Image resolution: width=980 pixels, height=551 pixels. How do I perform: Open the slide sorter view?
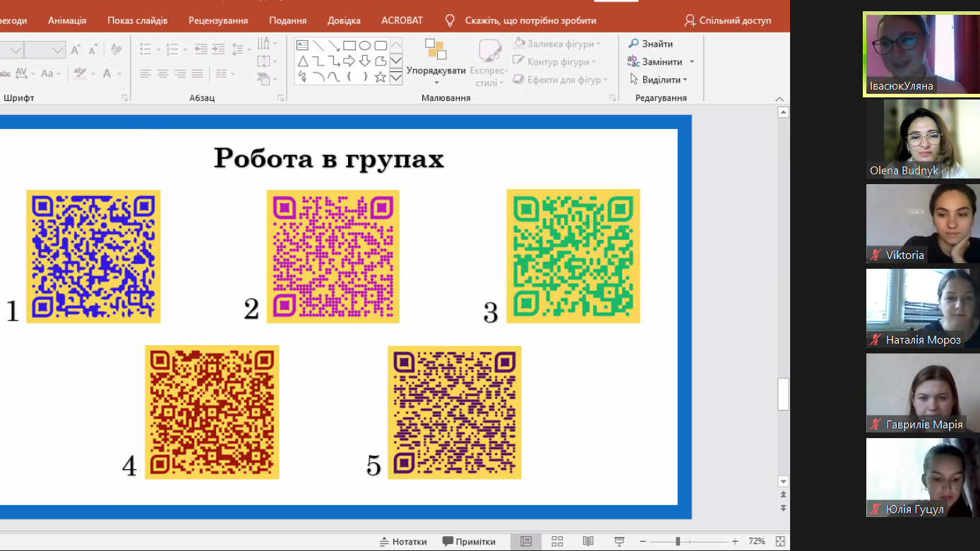557,541
